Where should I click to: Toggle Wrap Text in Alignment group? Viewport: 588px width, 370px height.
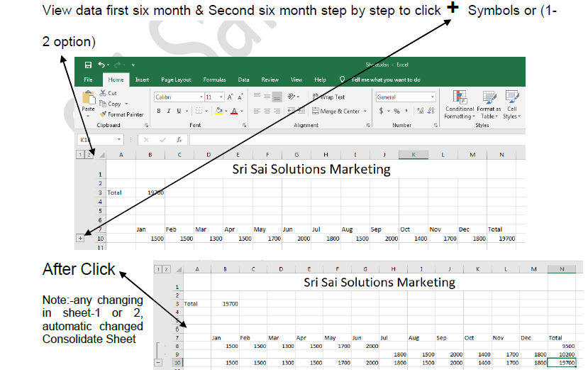328,97
